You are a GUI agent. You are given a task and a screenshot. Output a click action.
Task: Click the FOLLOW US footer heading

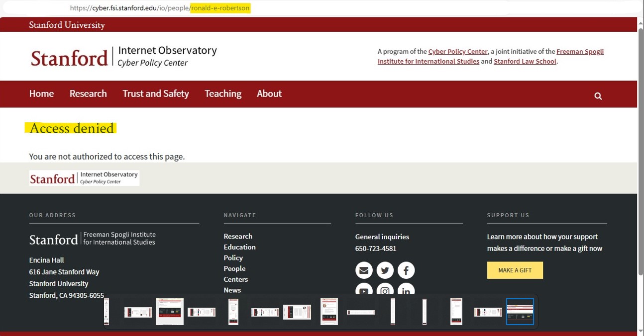374,215
